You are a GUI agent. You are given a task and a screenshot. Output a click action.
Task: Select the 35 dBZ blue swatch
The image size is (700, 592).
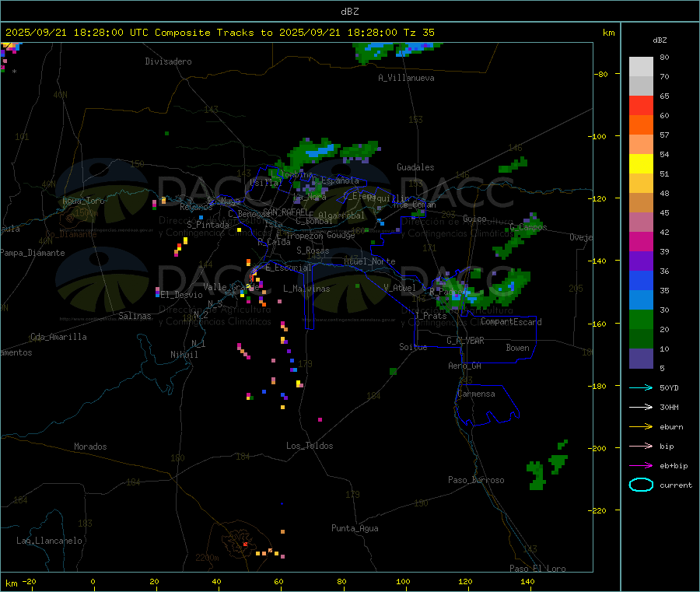click(x=641, y=281)
